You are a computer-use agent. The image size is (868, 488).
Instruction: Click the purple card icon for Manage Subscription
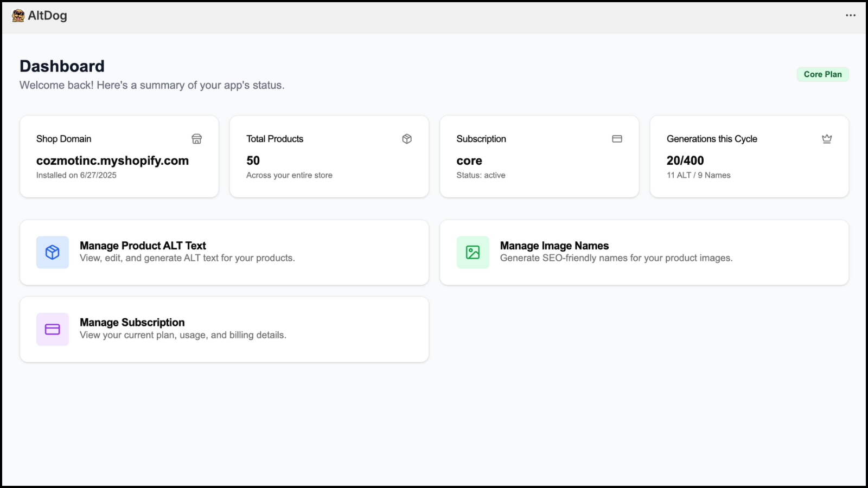click(x=53, y=329)
